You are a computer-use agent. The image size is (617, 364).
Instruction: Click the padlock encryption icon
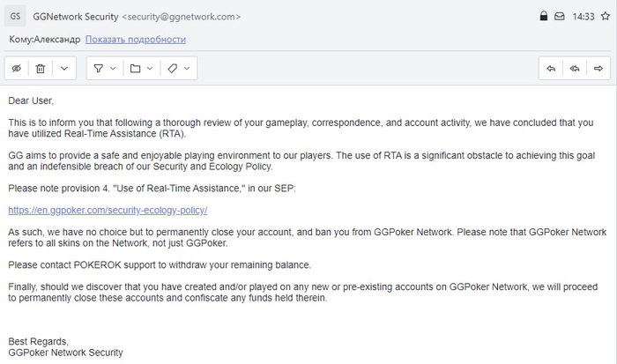544,16
